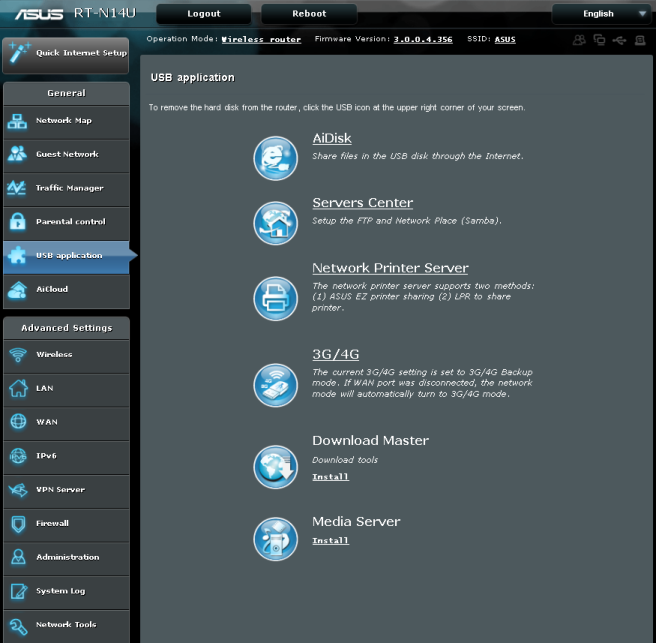Click the Firewall shield icon
This screenshot has width=656, height=643.
pos(18,524)
